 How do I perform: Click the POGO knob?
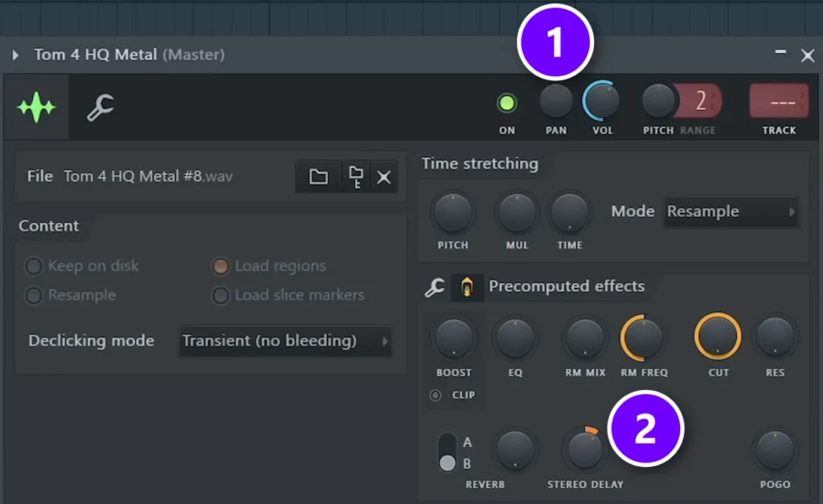click(x=775, y=450)
